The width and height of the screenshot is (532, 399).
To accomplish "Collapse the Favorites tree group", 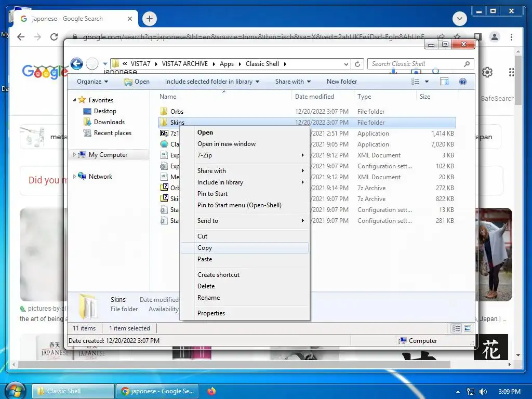I will (x=74, y=100).
